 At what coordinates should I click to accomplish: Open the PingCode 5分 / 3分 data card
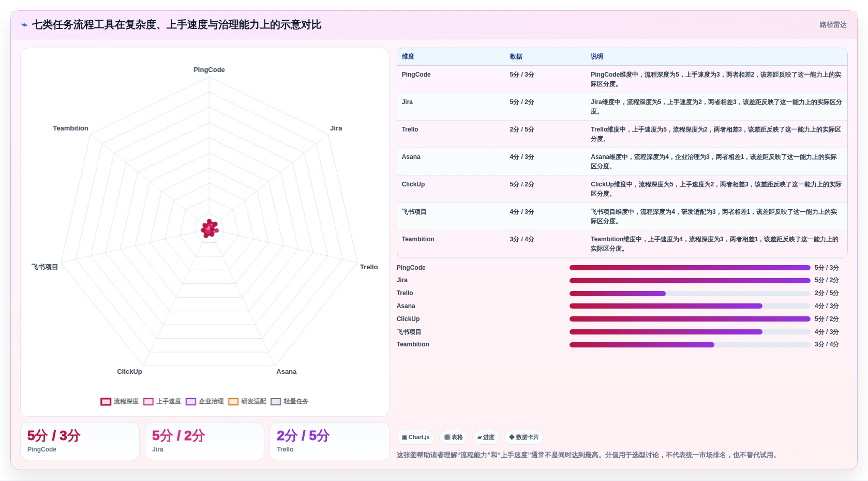(x=80, y=441)
